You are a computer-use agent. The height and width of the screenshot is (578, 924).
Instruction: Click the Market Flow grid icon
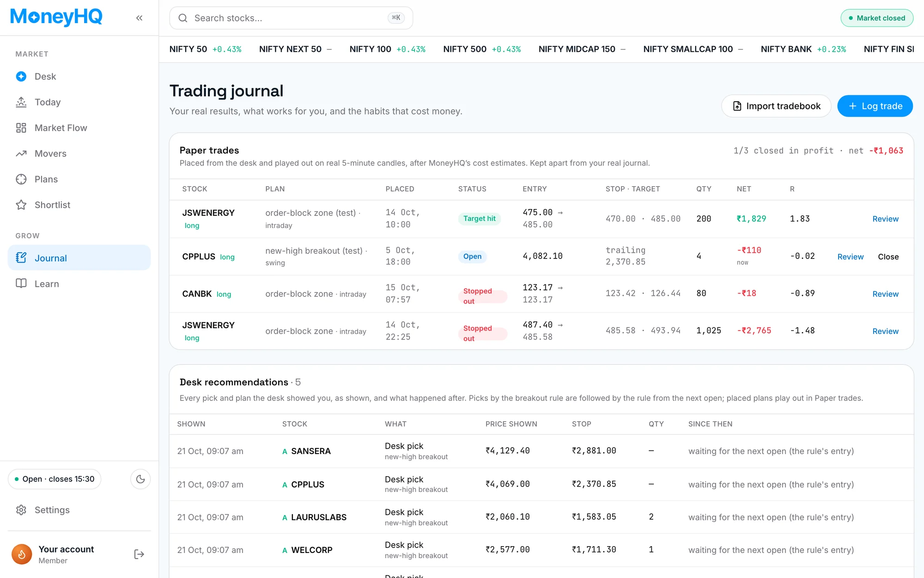[x=21, y=128]
